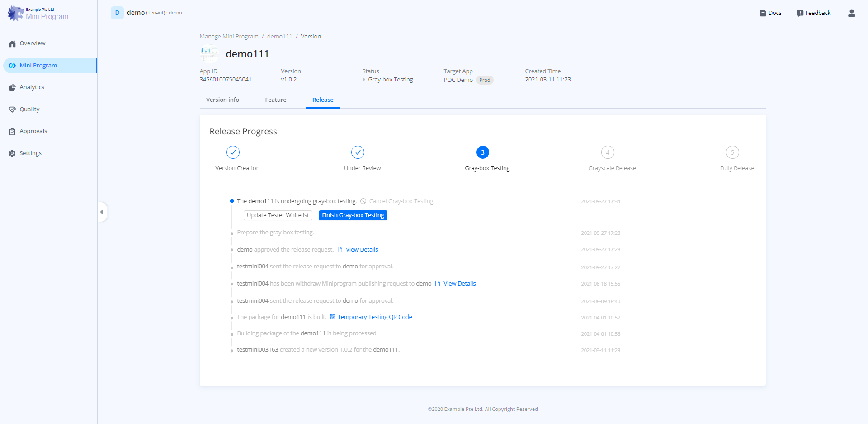The width and height of the screenshot is (868, 424).
Task: Click the Analytics pie chart icon
Action: [x=12, y=87]
